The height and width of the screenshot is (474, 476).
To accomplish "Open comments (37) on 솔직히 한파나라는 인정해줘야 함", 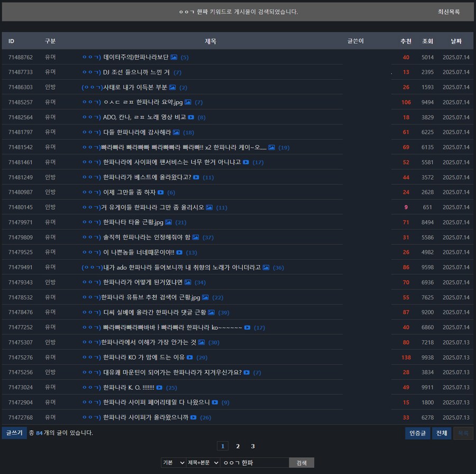I will 208,237.
